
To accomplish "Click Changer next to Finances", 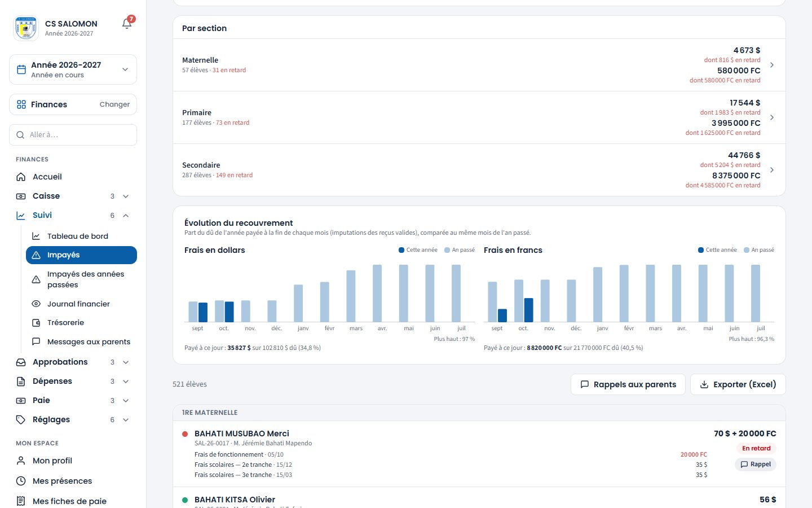I will point(114,104).
